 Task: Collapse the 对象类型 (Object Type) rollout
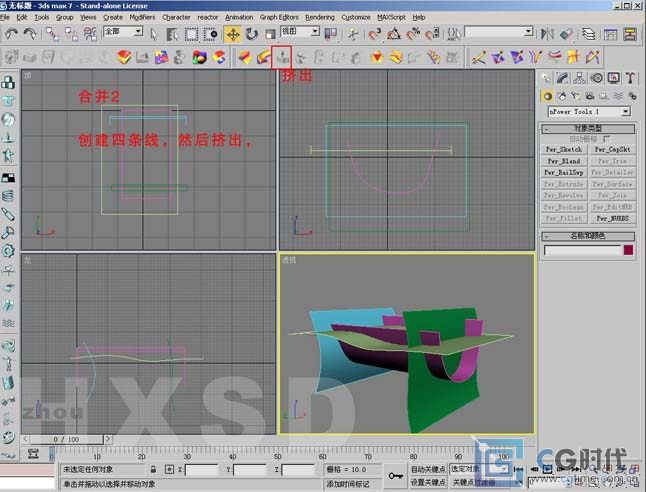588,129
